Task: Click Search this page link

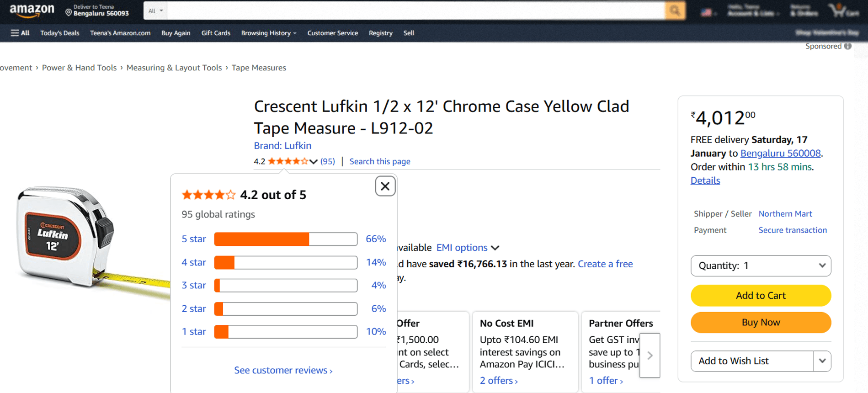Action: click(x=380, y=161)
